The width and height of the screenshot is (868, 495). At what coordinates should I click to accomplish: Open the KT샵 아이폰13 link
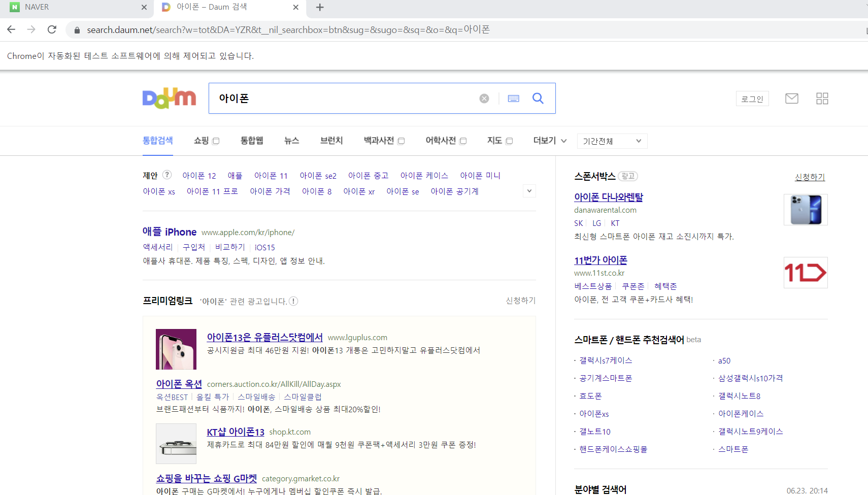coord(236,432)
